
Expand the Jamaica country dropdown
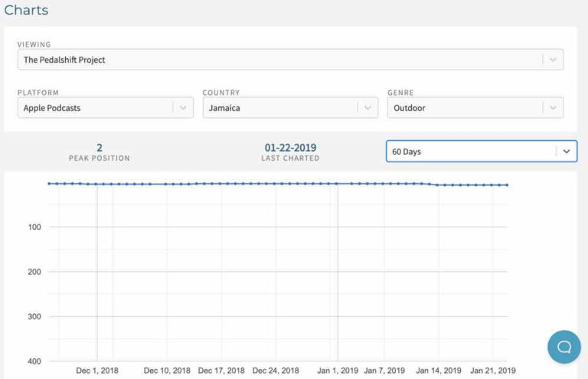(x=290, y=108)
